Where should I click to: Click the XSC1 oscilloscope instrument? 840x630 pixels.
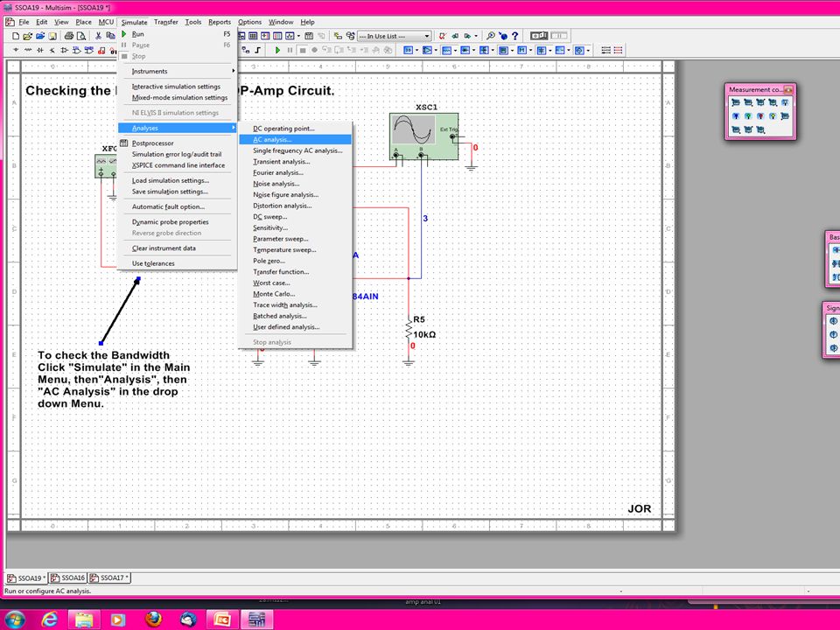coord(423,136)
